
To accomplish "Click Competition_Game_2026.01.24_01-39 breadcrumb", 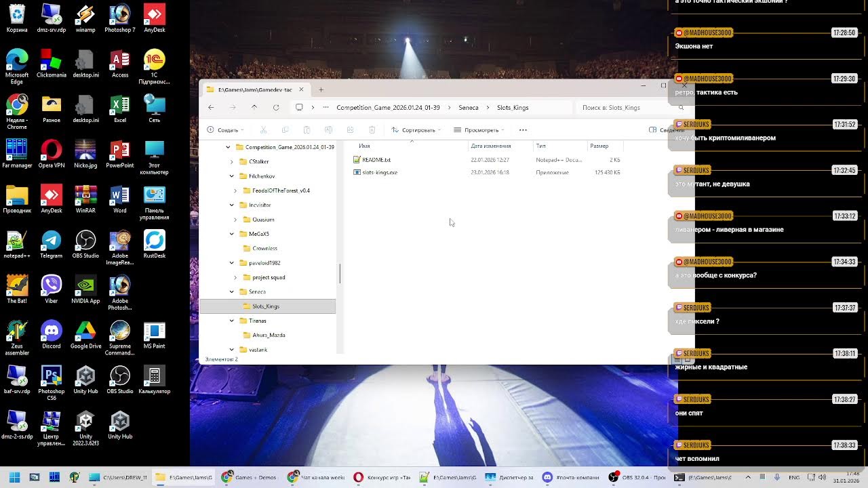I will coord(388,107).
